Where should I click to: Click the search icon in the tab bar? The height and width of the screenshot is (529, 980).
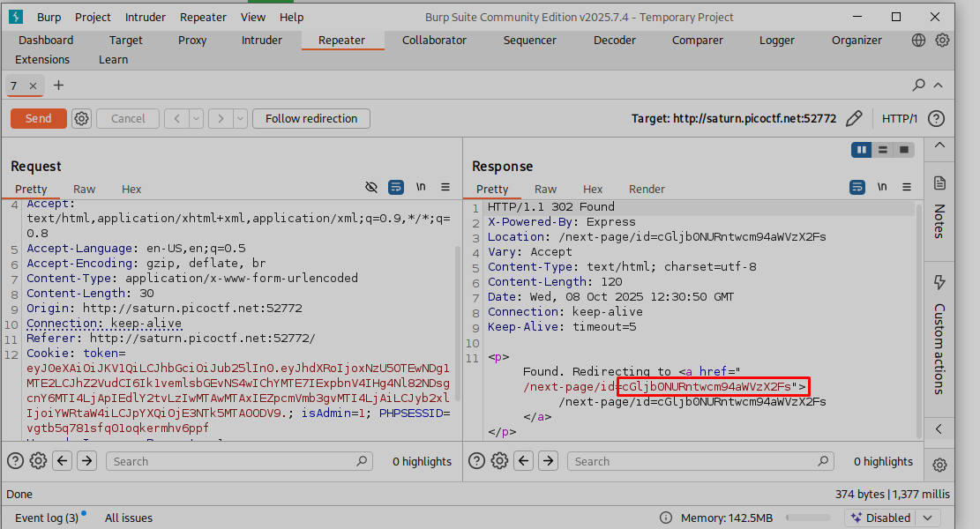point(919,86)
